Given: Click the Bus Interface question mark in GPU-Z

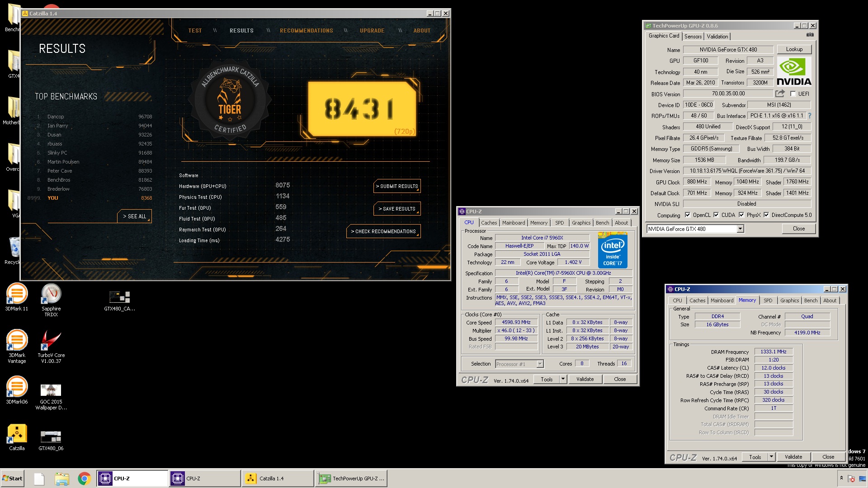Looking at the screenshot, I should pos(810,116).
